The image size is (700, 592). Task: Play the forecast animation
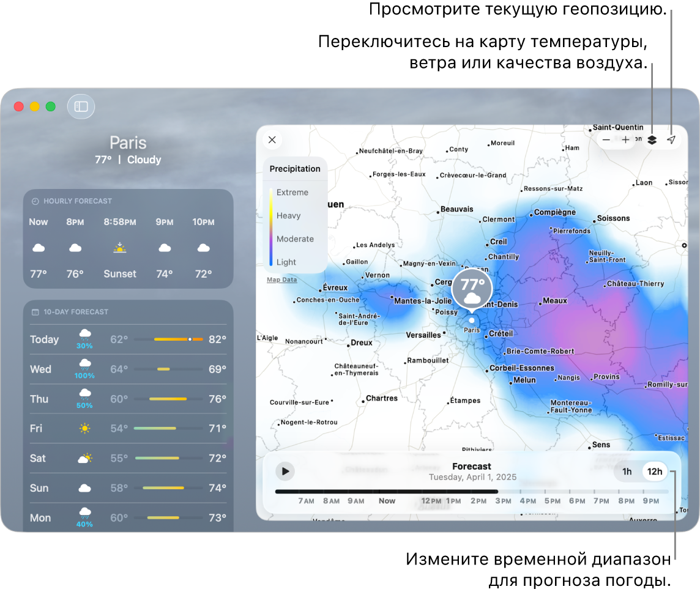click(285, 471)
